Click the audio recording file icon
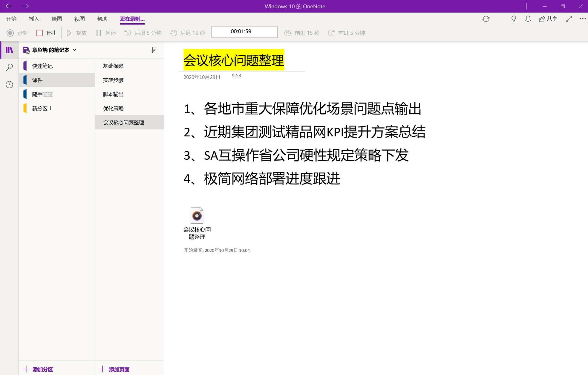 [x=197, y=215]
